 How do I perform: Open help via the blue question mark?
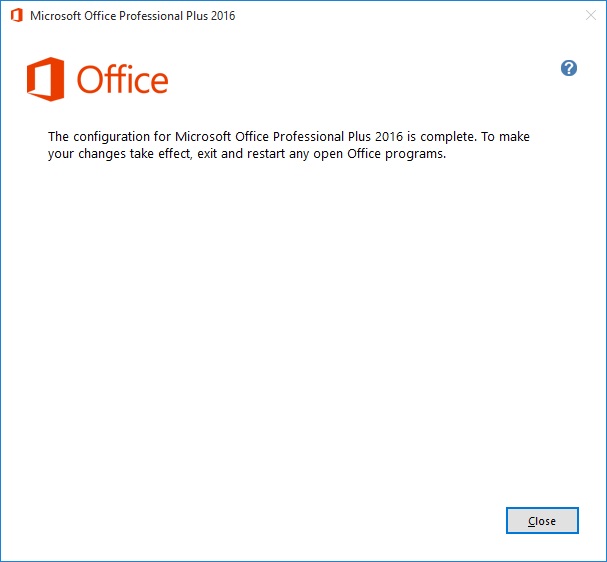coord(569,68)
